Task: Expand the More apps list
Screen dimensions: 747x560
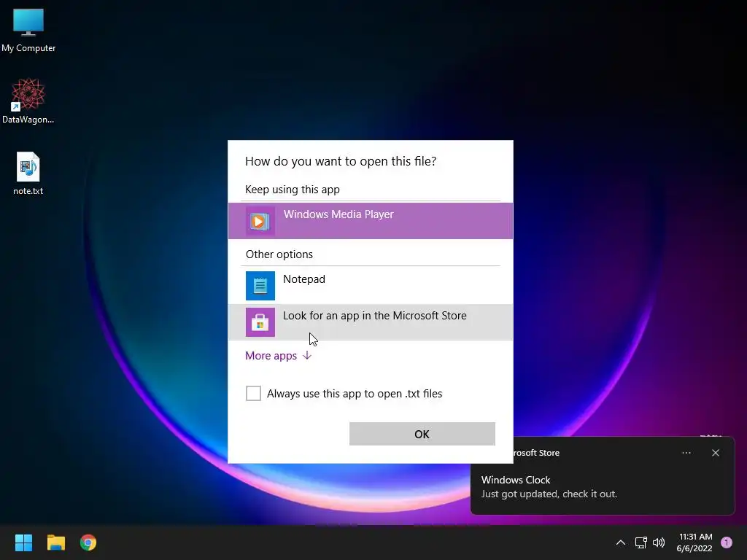Action: (278, 356)
